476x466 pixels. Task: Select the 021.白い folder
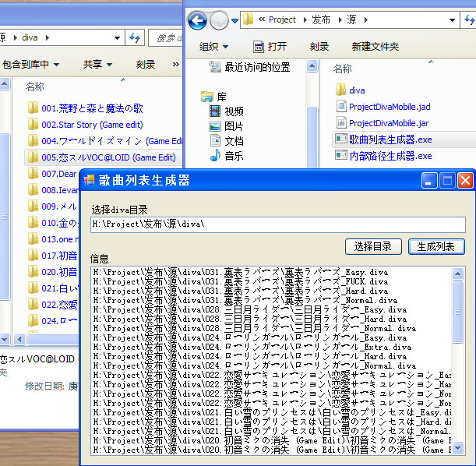point(52,288)
